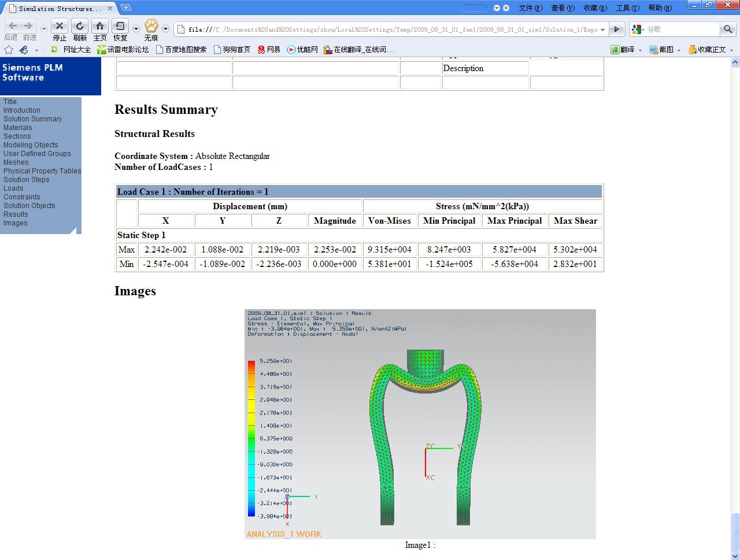Image resolution: width=740 pixels, height=560 pixels.
Task: Open the 优酷网 bookmark
Action: pos(302,50)
